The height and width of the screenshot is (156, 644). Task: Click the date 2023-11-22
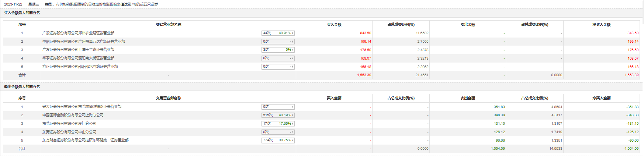pos(13,4)
